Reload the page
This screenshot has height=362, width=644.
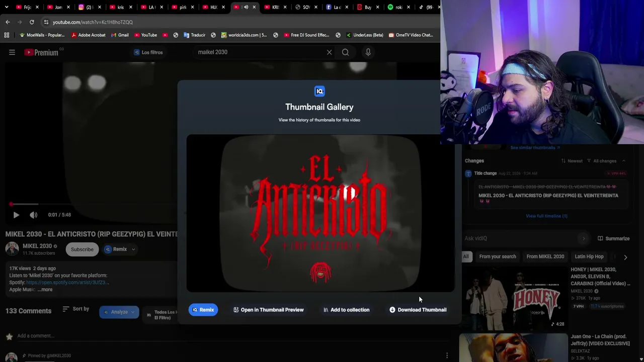(32, 22)
